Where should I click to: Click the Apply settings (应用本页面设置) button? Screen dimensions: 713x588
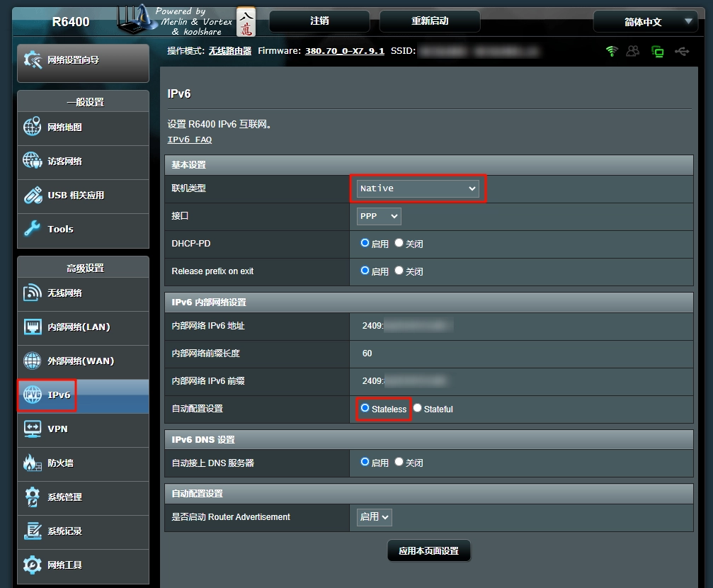coord(428,551)
